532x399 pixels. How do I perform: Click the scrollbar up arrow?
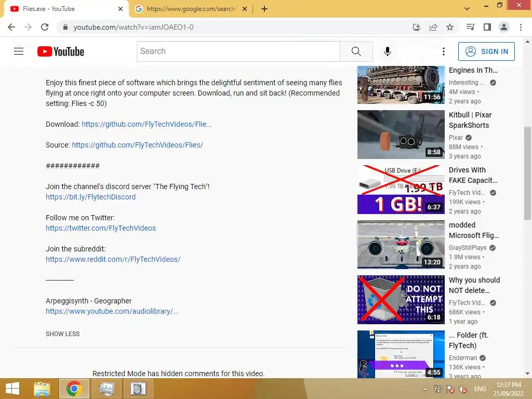(527, 42)
